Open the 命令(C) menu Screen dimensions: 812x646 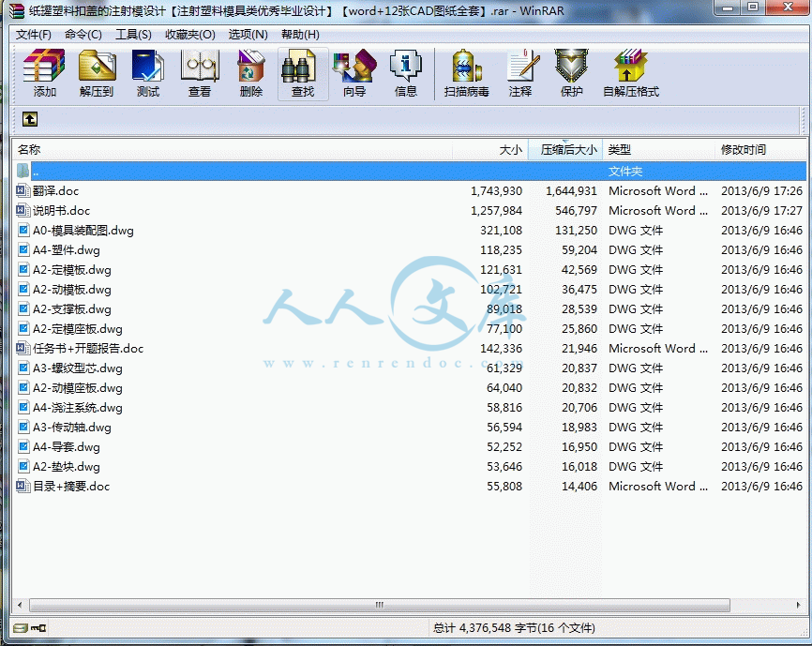pyautogui.click(x=83, y=35)
